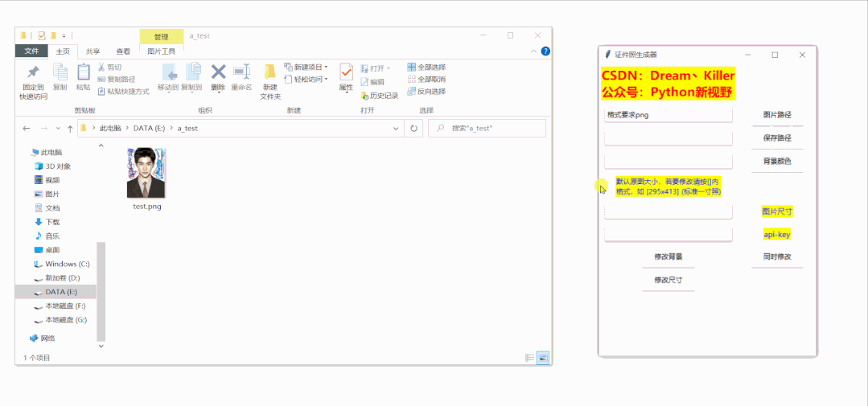Switch to Share (共享) tab
868x406 pixels.
pos(93,51)
